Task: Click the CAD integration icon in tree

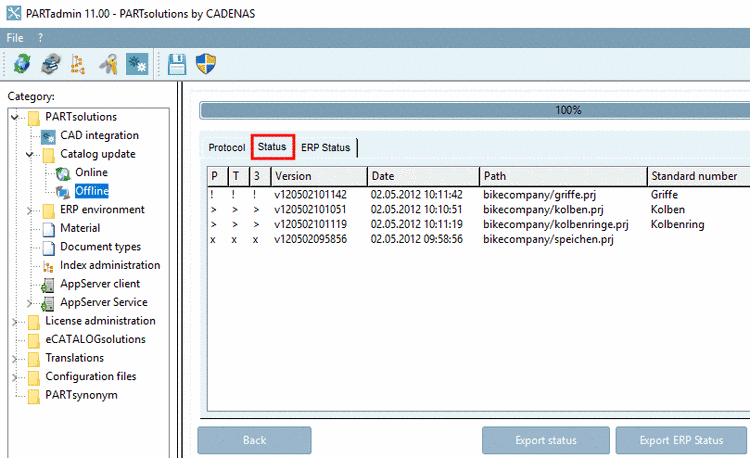Action: tap(48, 137)
